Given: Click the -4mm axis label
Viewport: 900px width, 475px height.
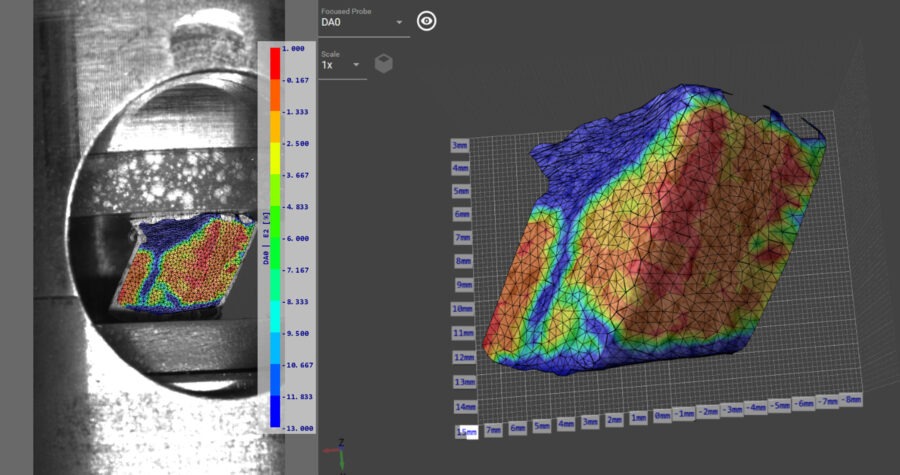Looking at the screenshot, I should [755, 408].
